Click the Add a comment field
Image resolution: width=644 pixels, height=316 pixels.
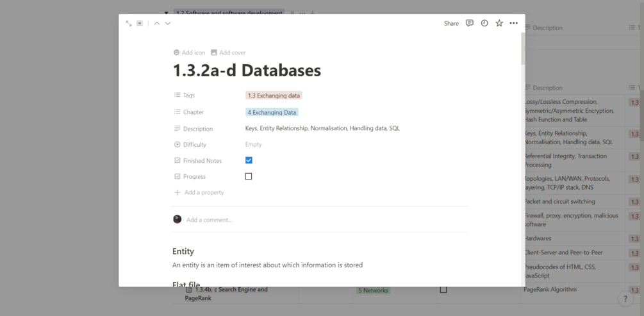(210, 220)
